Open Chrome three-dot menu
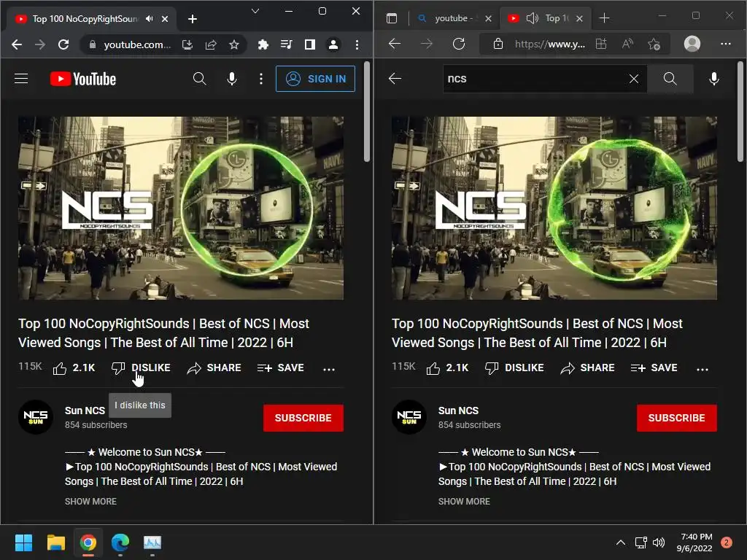 pos(357,44)
